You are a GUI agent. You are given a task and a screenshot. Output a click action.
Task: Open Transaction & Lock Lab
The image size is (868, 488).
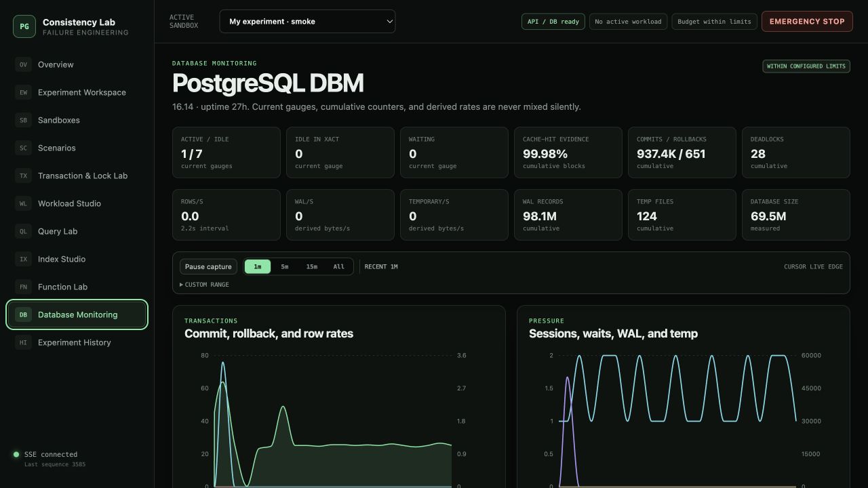[77, 176]
